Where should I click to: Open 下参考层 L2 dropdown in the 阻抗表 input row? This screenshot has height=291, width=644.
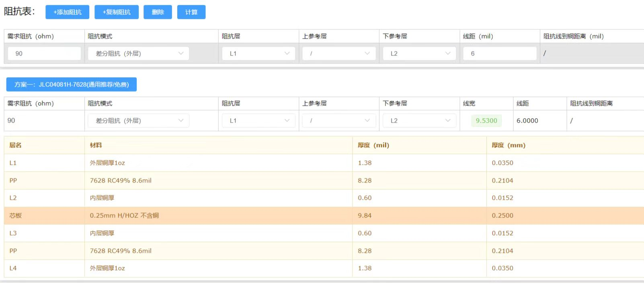click(x=419, y=53)
